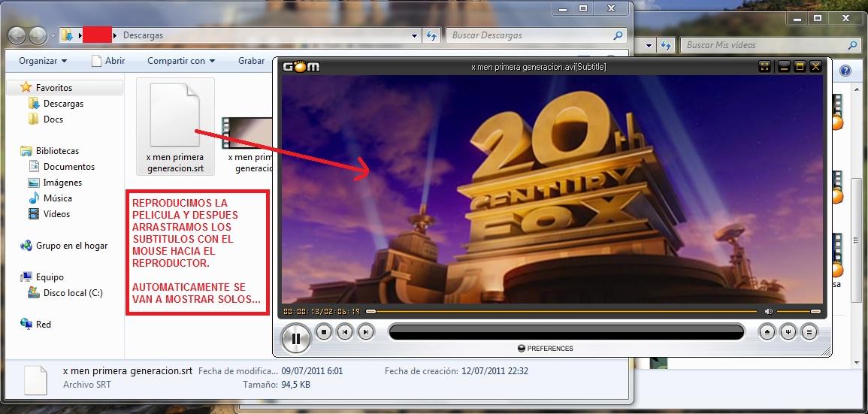Close the GOM Player window

pyautogui.click(x=815, y=67)
